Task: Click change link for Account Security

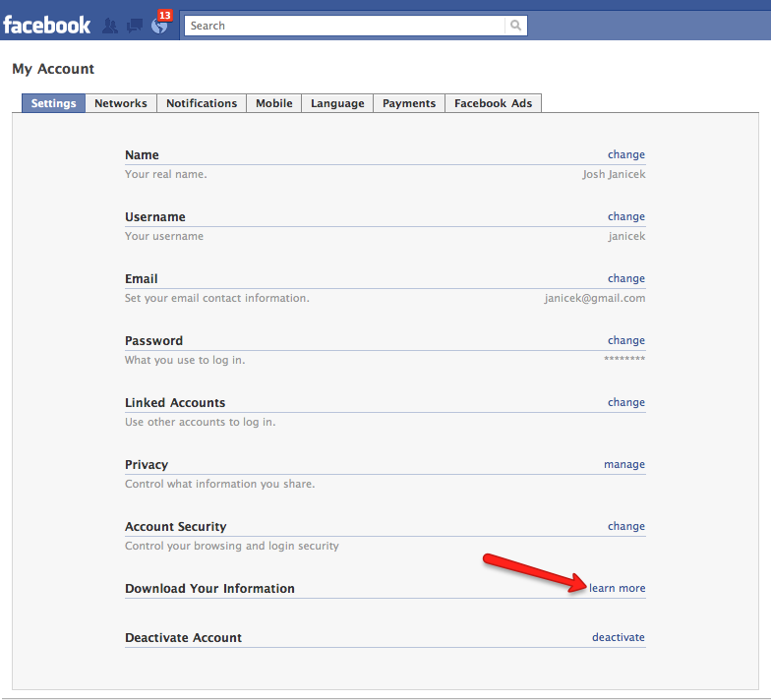Action: [x=625, y=526]
